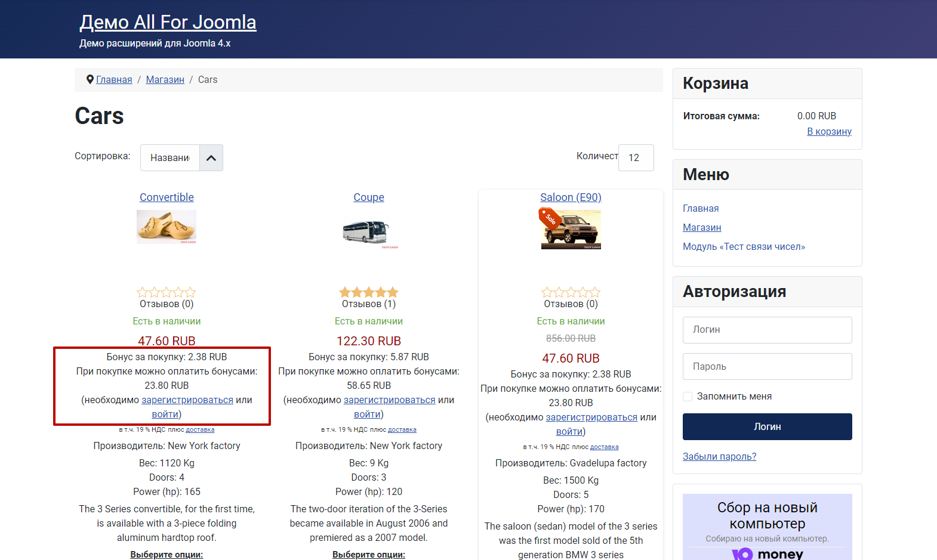Check the Запомнить меня checkbox

tap(688, 397)
